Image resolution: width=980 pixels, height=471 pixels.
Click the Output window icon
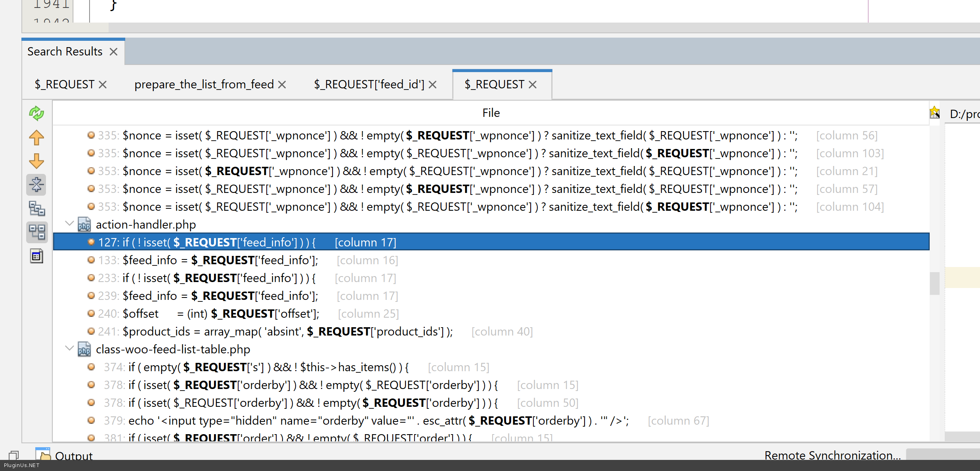click(x=43, y=454)
